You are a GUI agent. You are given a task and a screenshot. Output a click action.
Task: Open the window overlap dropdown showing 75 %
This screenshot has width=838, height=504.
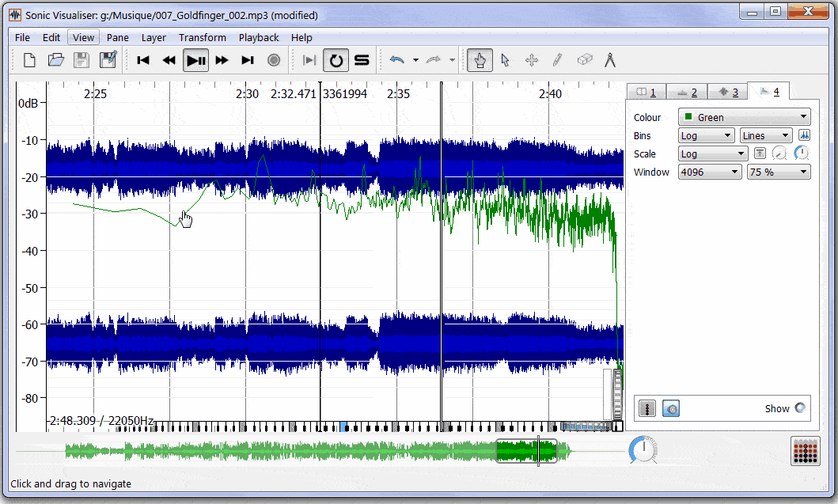click(x=779, y=172)
